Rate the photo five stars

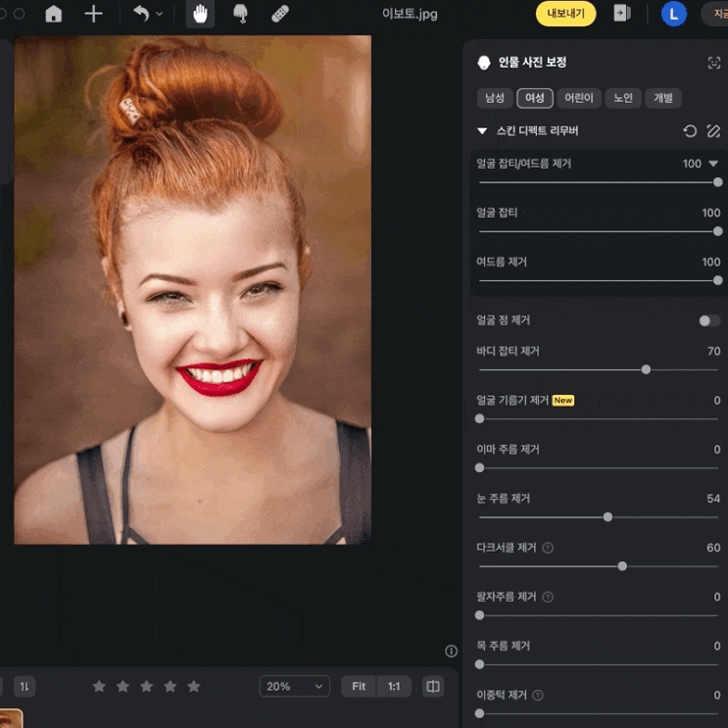pyautogui.click(x=194, y=686)
